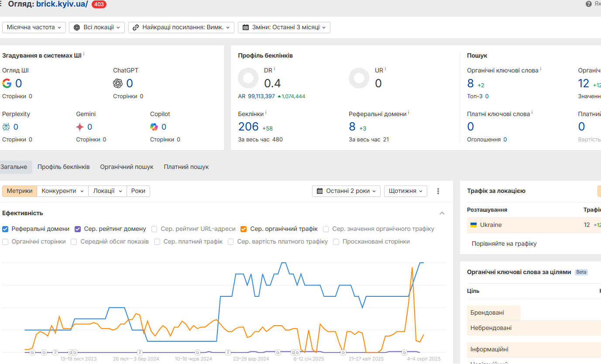Open the 206 backlinks count link
The image size is (601, 364).
tap(248, 127)
